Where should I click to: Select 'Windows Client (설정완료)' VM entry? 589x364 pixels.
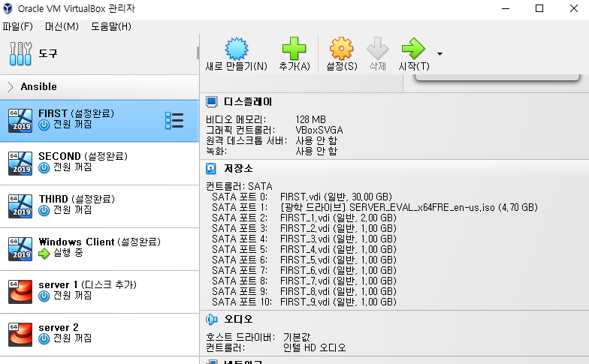tap(99, 249)
